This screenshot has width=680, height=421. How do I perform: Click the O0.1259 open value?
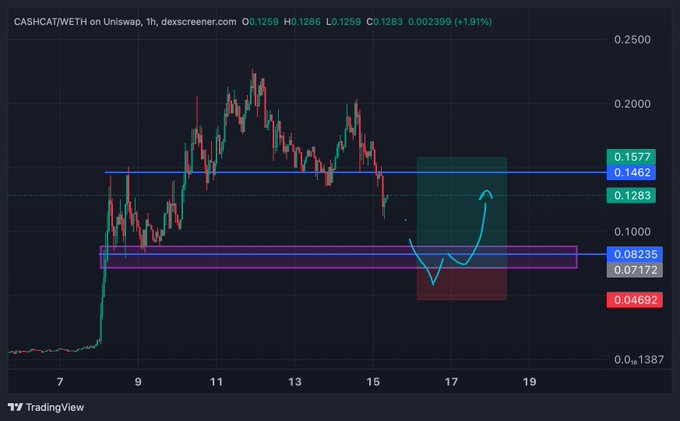260,22
